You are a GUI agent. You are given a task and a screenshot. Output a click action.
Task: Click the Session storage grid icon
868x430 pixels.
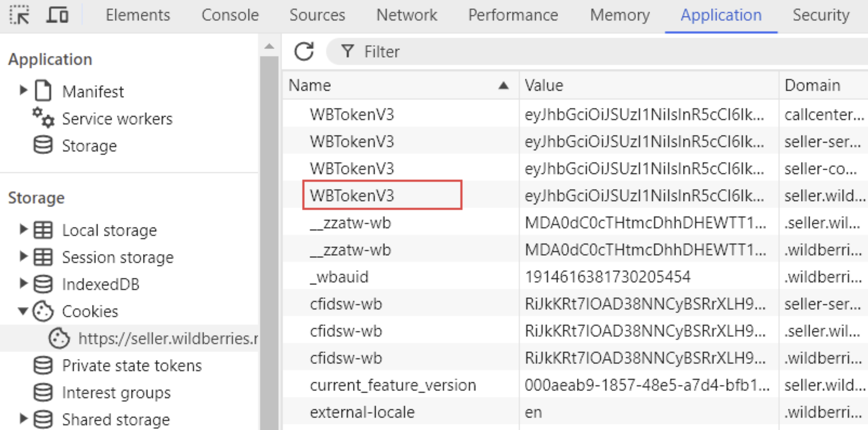[43, 257]
